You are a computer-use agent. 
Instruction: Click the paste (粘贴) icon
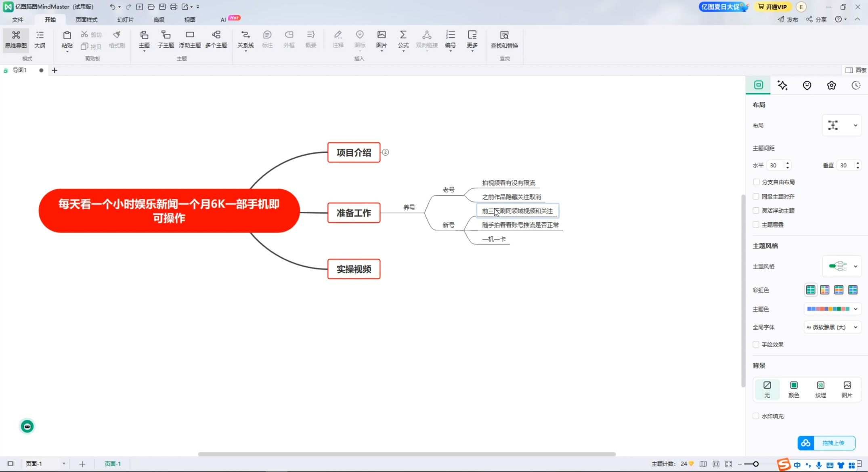click(x=67, y=35)
